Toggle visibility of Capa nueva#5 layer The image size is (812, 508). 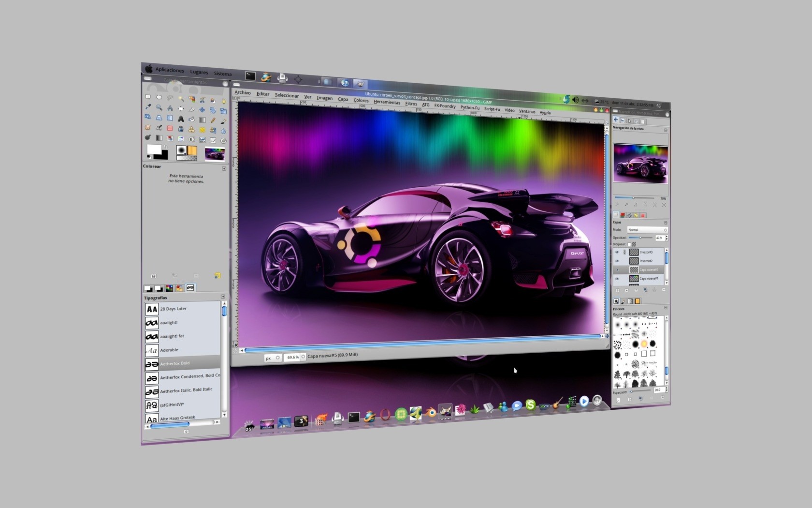coord(617,270)
